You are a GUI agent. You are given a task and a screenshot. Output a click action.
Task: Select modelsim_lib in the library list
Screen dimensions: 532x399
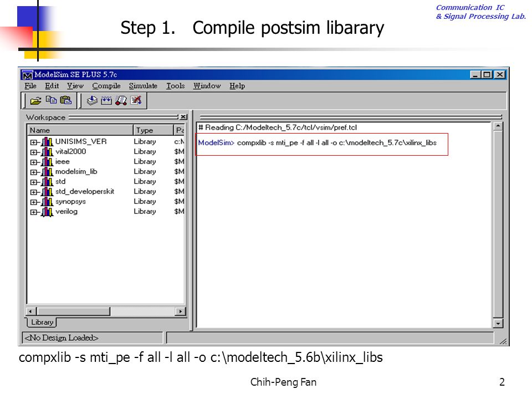click(76, 171)
